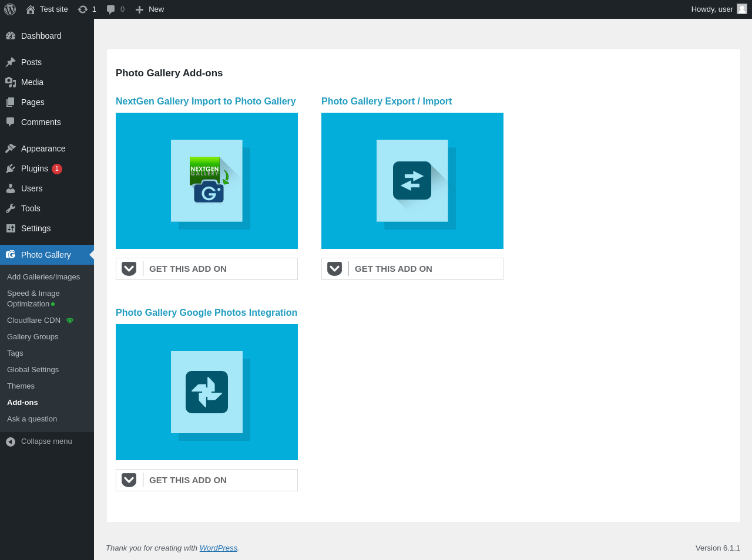
Task: Click the Comments icon in the sidebar
Action: 11,122
